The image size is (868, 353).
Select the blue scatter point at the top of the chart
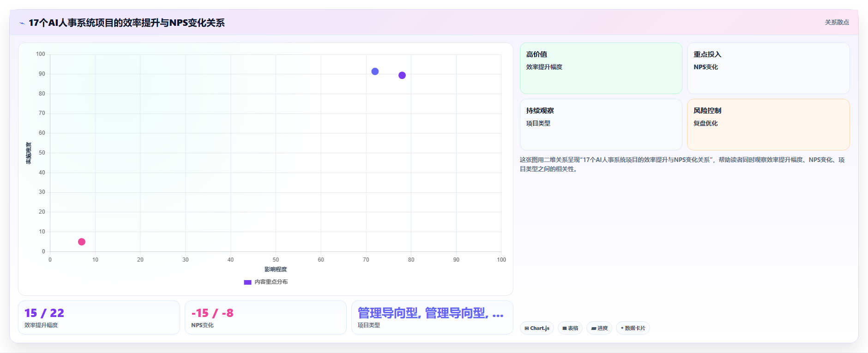pos(375,72)
